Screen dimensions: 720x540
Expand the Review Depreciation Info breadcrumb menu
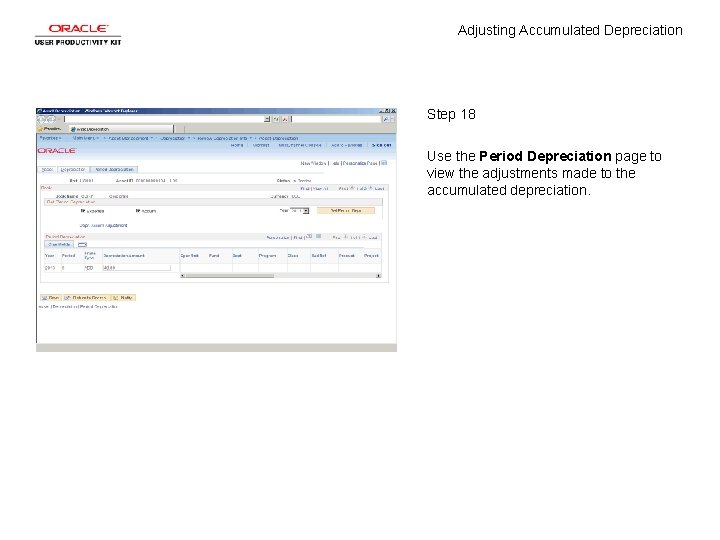point(225,138)
